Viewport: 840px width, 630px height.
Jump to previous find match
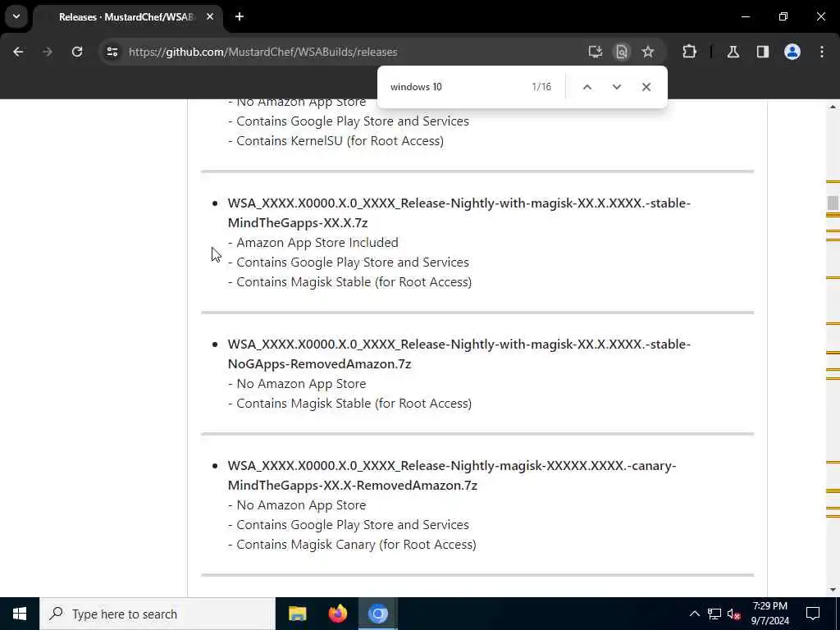(x=587, y=87)
